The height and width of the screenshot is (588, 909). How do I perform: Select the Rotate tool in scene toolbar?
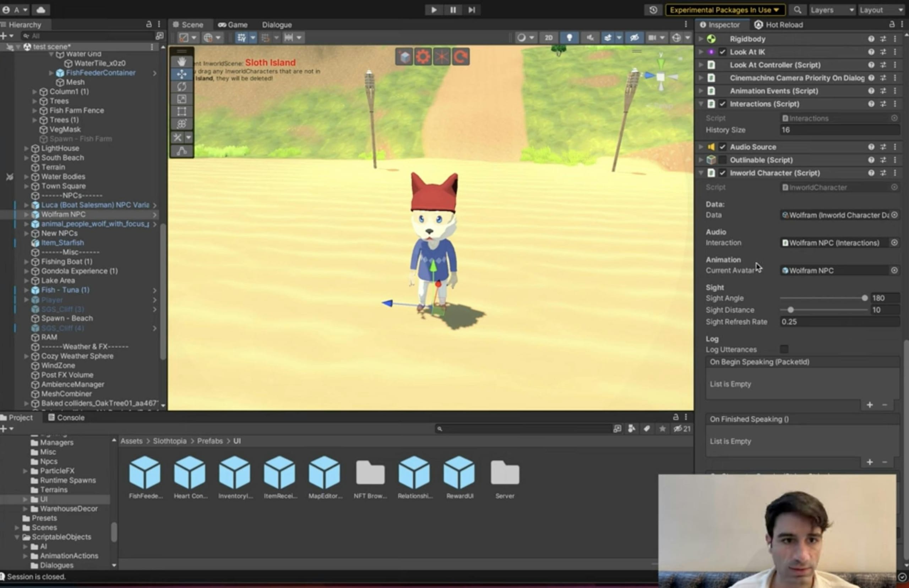[181, 87]
